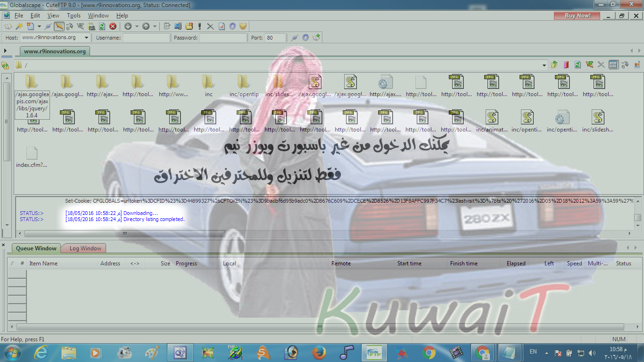This screenshot has width=644, height=362.
Task: Open Firefox from the taskbar
Action: pos(319,352)
